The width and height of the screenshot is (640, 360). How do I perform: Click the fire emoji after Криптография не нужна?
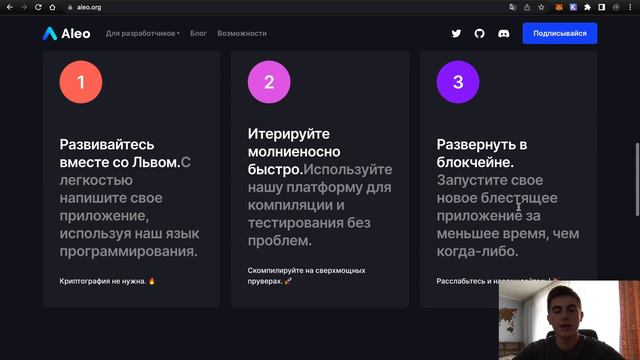pyautogui.click(x=152, y=281)
